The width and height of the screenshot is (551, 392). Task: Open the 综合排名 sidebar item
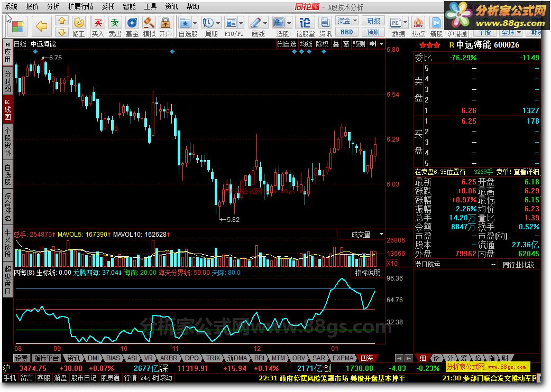click(7, 207)
